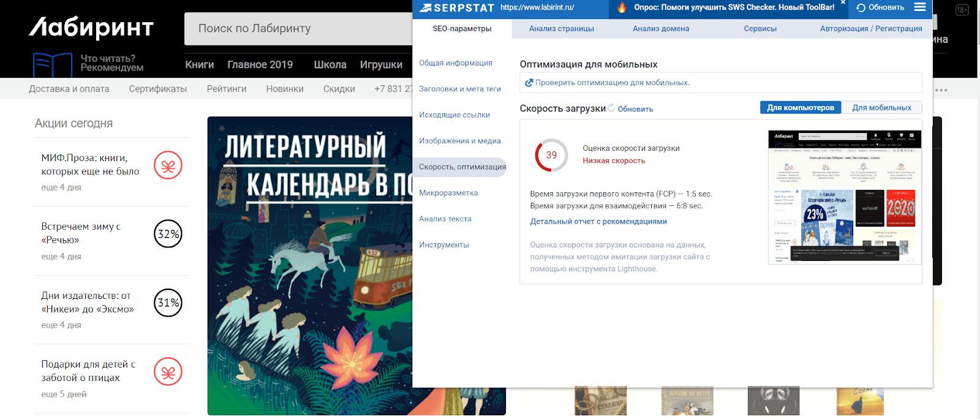Click the labirint.ru URL in Serpstat header

[x=537, y=7]
